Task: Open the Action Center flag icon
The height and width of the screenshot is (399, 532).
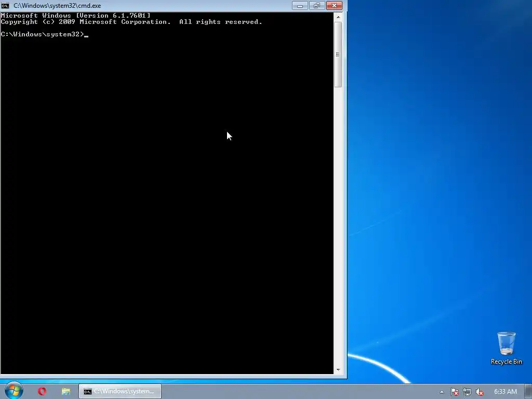Action: point(454,392)
